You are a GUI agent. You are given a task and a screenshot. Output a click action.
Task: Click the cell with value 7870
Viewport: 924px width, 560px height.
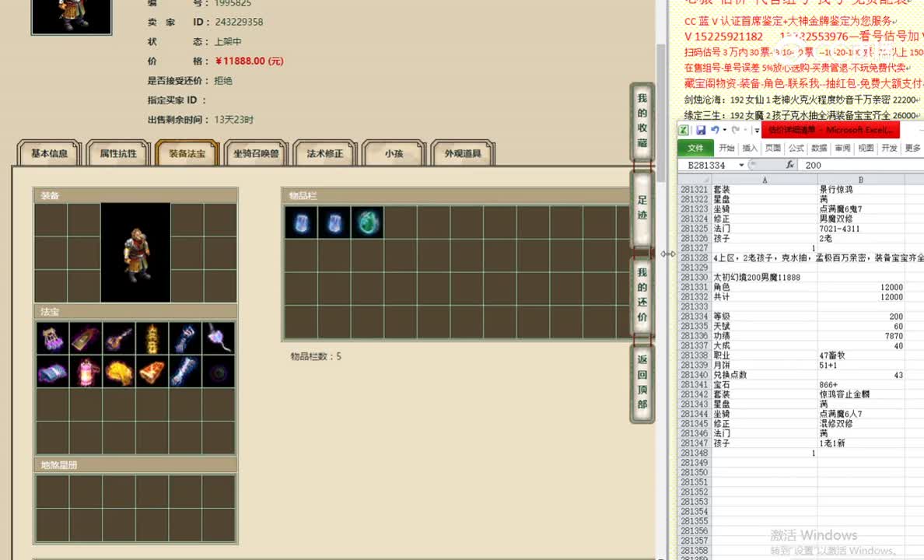tap(861, 336)
